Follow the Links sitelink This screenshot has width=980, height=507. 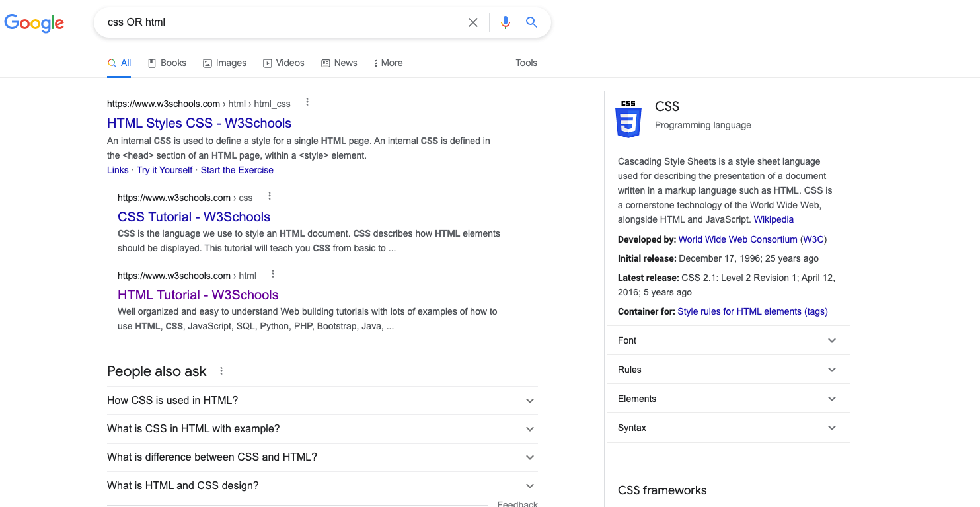tap(118, 170)
